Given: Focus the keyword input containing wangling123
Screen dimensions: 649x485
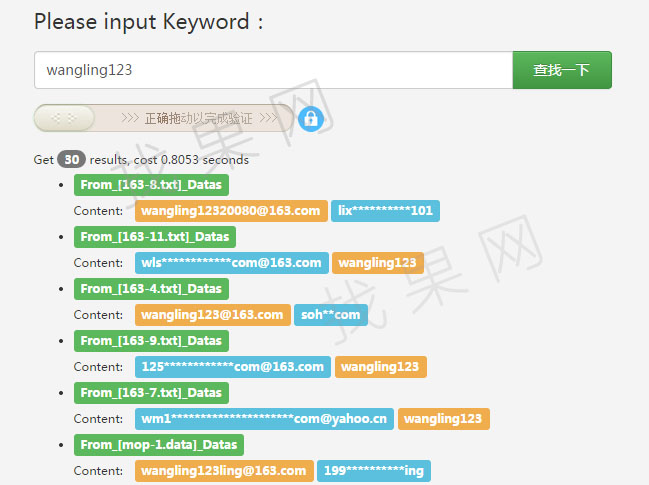Looking at the screenshot, I should pos(274,70).
